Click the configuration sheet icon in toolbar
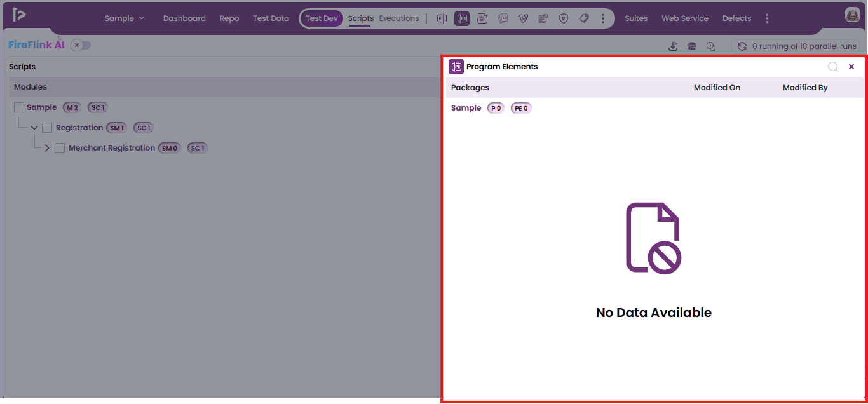This screenshot has width=868, height=404. [543, 18]
